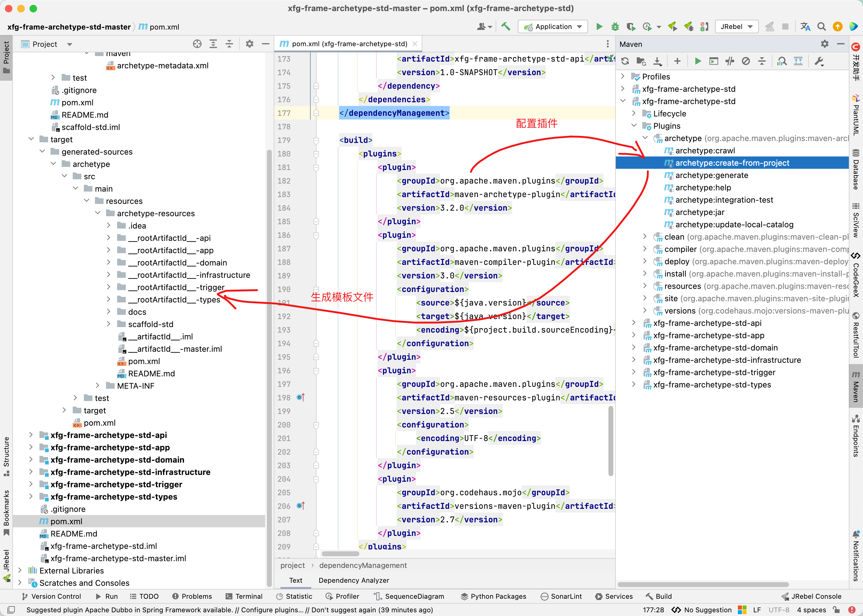Click LF line separator in status bar
The image size is (863, 616).
757,610
